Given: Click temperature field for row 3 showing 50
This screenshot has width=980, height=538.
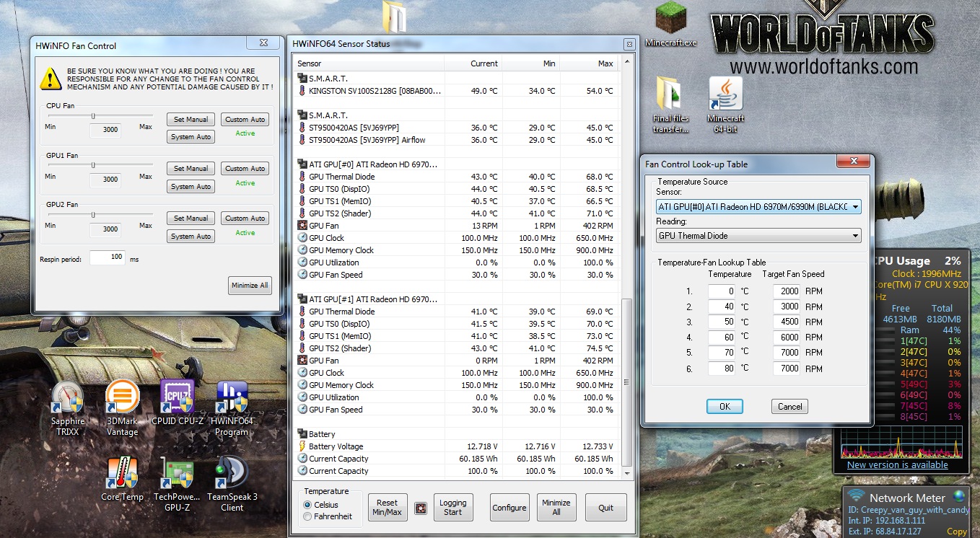Looking at the screenshot, I should pos(722,322).
